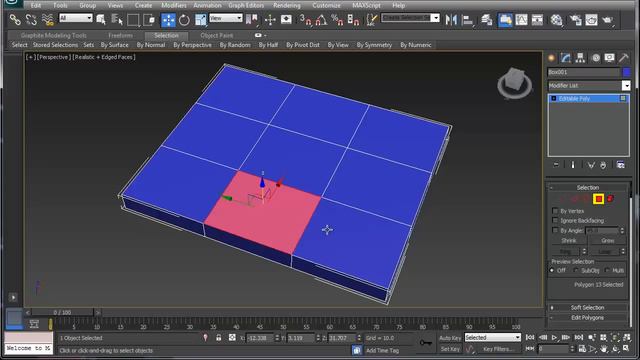
Task: Click the Select and Manipulate icon
Action: pyautogui.click(x=270, y=20)
